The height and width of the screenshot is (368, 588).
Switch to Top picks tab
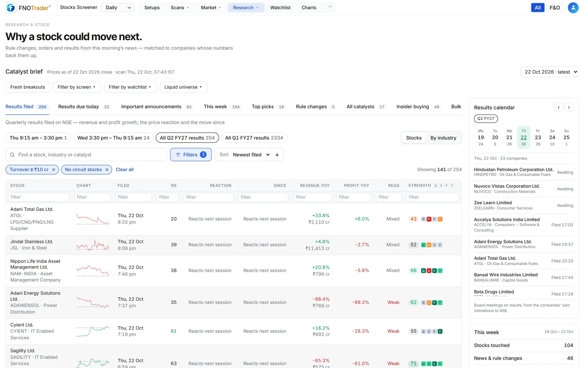point(268,107)
